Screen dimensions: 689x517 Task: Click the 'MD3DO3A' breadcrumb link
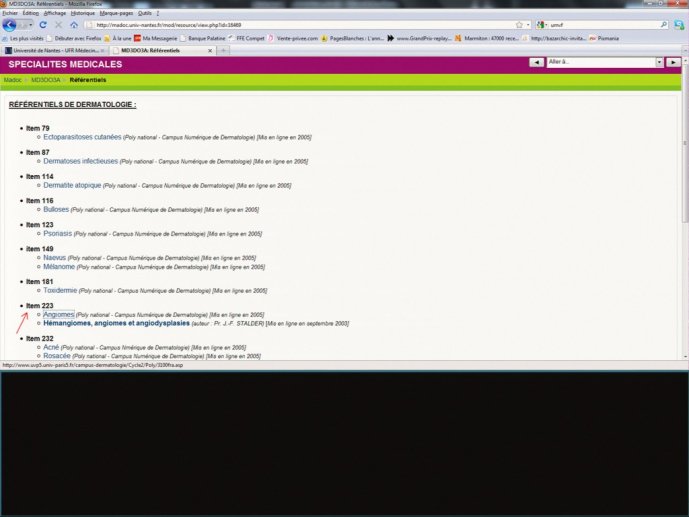click(46, 80)
